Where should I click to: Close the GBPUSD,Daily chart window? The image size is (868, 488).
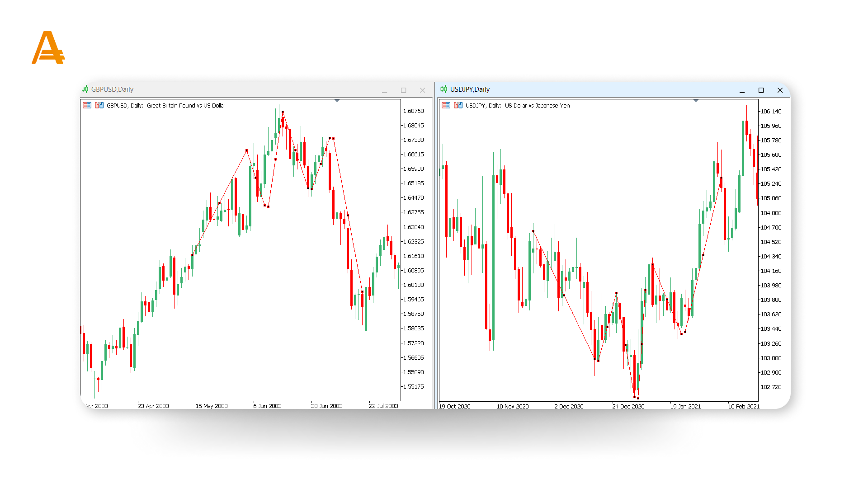coord(422,90)
